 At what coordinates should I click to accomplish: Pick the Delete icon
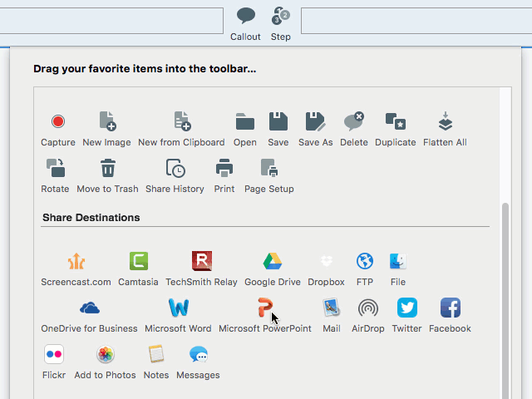(x=354, y=121)
